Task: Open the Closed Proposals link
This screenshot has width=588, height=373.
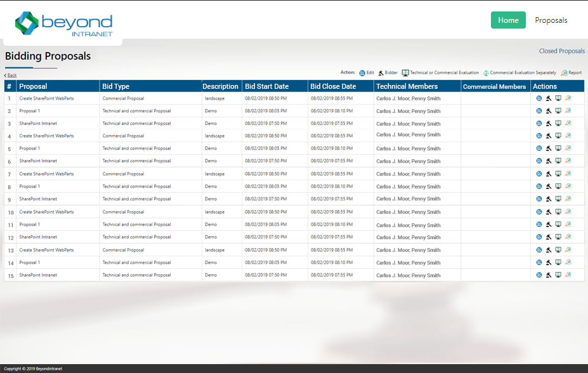Action: pyautogui.click(x=562, y=51)
